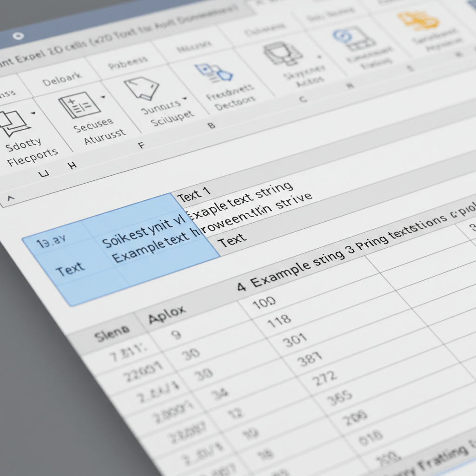This screenshot has height=476, width=476.
Task: Switch to the Pobeess ribbon tab
Action: [x=128, y=63]
